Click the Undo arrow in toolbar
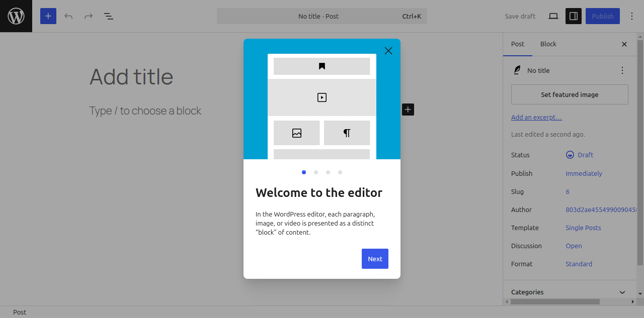Image resolution: width=644 pixels, height=318 pixels. click(x=68, y=16)
